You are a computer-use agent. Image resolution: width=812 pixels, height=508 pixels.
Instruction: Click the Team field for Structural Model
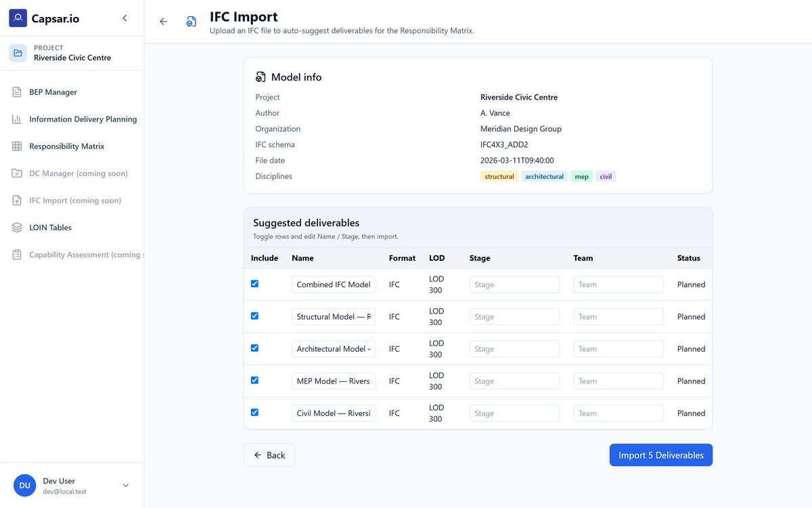coord(618,316)
